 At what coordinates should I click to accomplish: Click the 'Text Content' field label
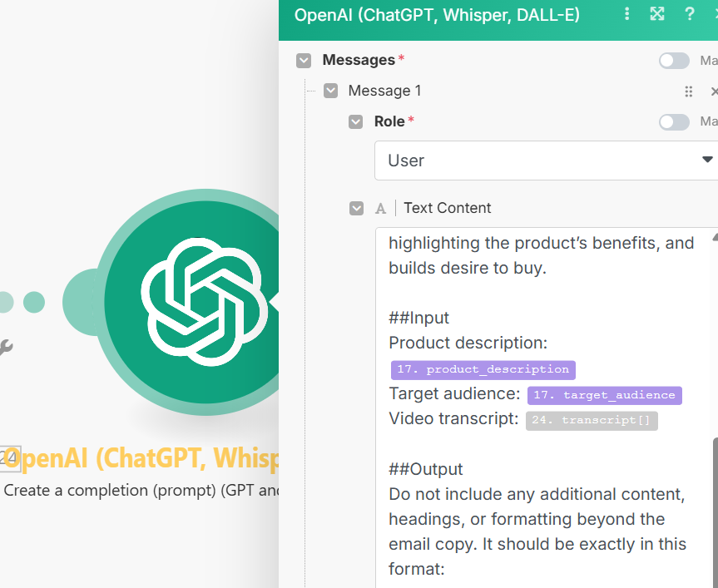[448, 208]
